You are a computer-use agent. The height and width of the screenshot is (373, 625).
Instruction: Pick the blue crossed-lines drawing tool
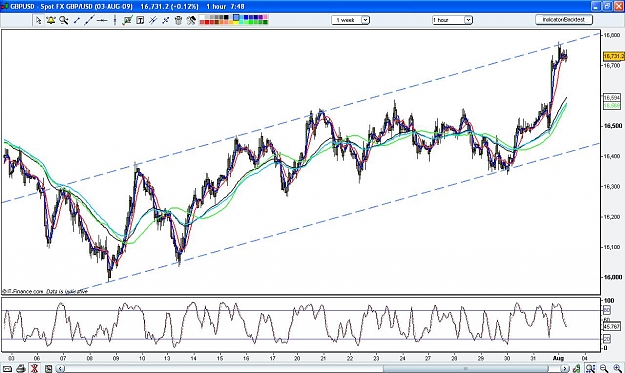coord(165,20)
